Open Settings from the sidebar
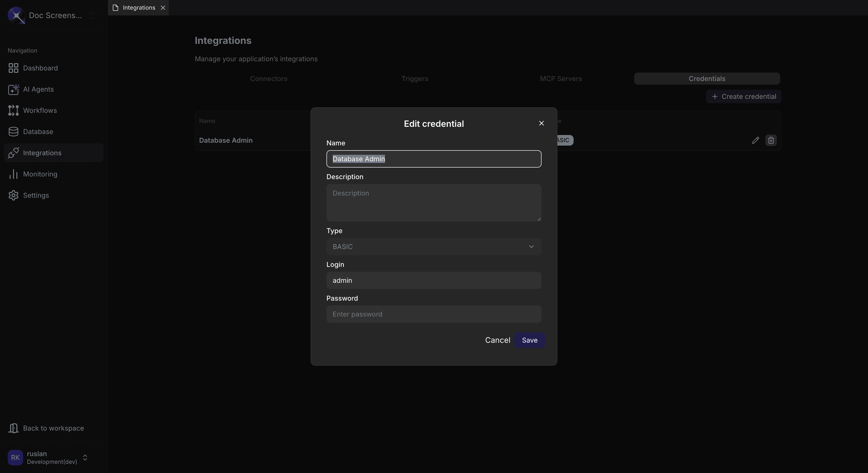The height and width of the screenshot is (473, 868). coord(36,195)
